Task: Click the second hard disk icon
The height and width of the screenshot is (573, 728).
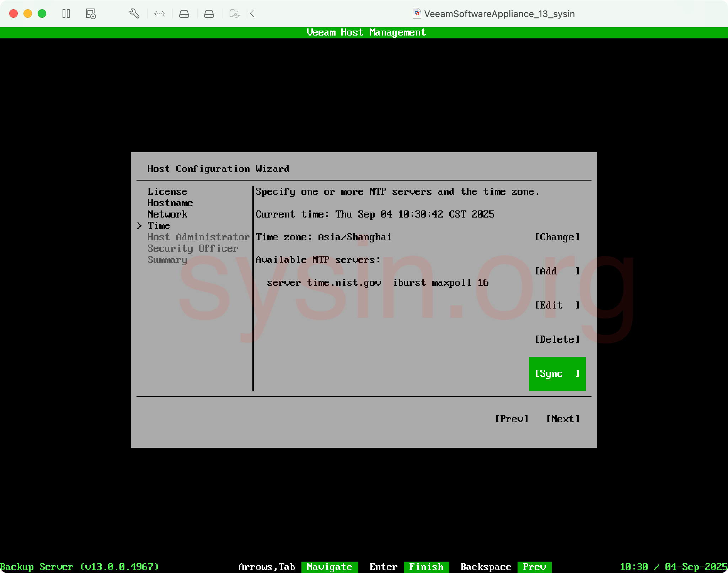Action: 209,14
